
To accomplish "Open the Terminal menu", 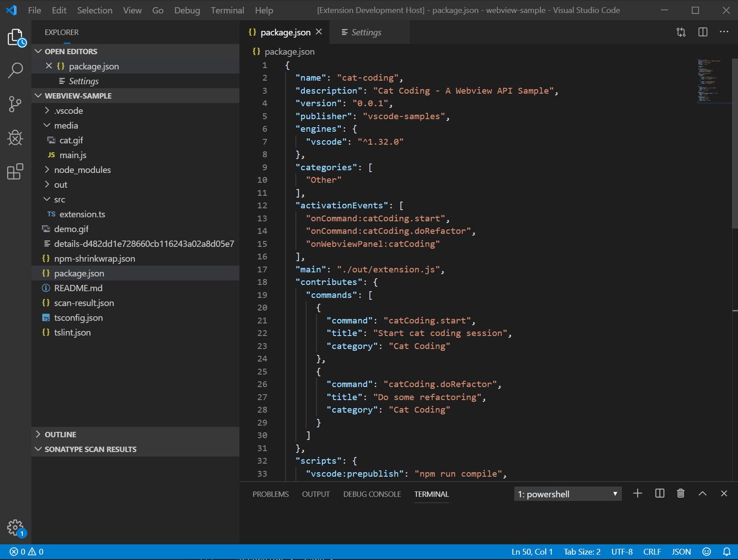I will pos(227,10).
